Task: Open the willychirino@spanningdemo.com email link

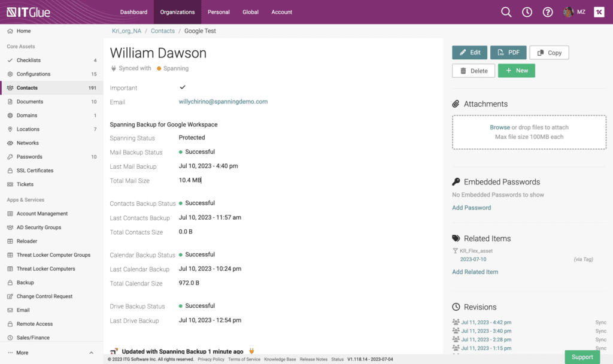Action: point(223,102)
